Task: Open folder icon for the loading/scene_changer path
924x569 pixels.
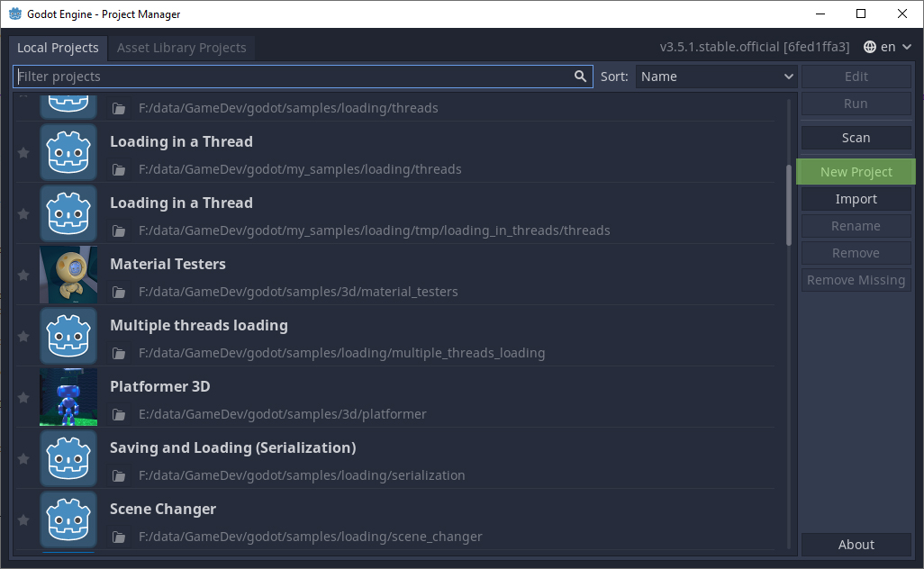Action: tap(119, 537)
